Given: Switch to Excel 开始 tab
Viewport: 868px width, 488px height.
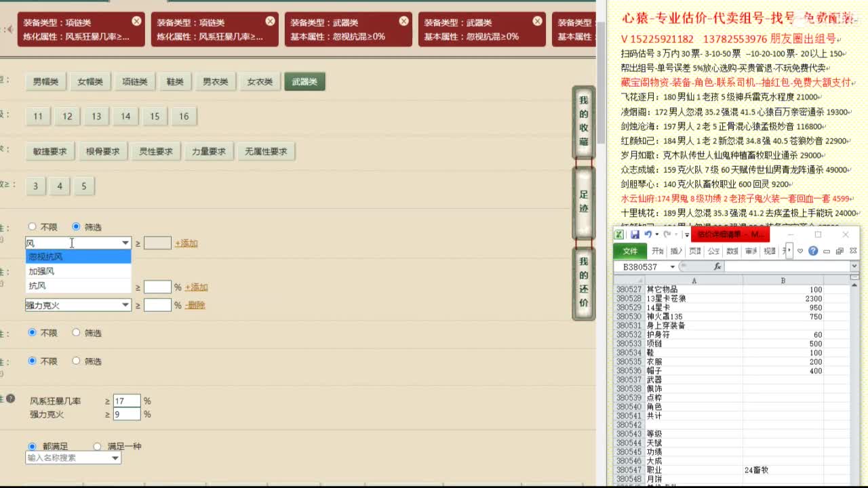Looking at the screenshot, I should pos(658,251).
